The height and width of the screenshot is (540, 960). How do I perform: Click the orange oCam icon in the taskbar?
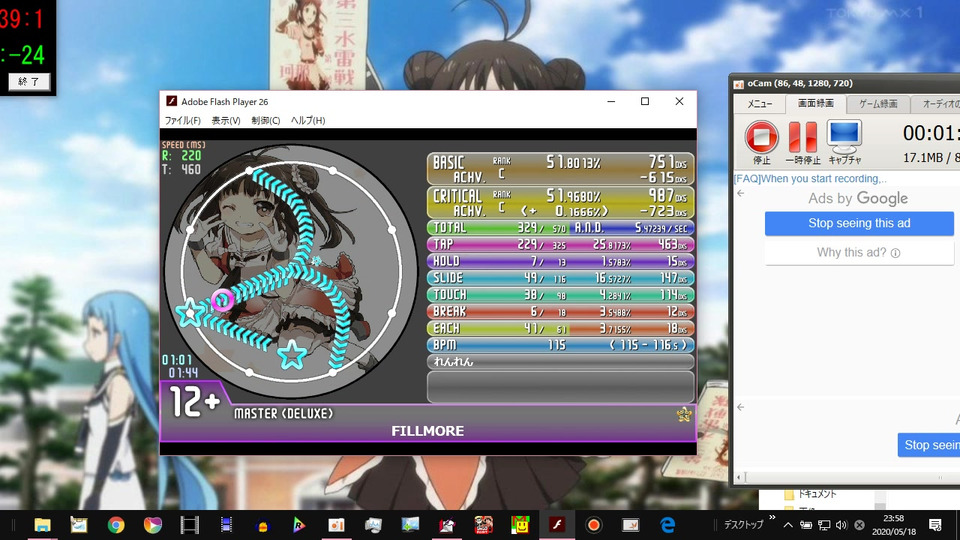[x=336, y=525]
